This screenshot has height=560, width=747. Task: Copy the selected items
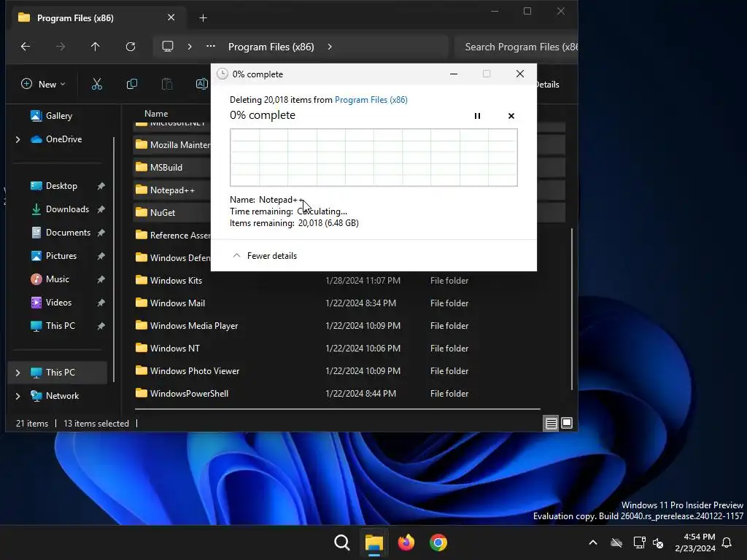click(x=132, y=85)
